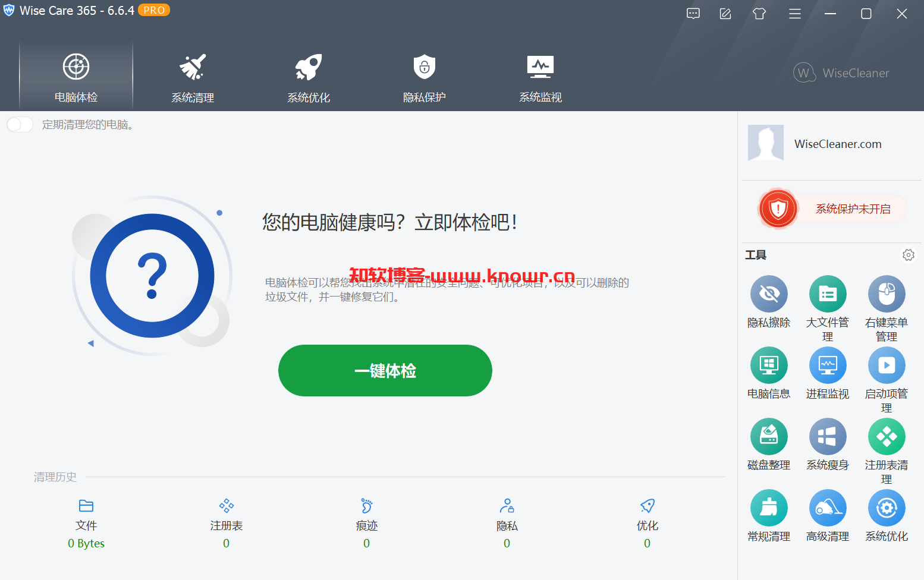Screen dimensions: 924x580
Task: Open the 电脑信息 tool
Action: (x=769, y=373)
